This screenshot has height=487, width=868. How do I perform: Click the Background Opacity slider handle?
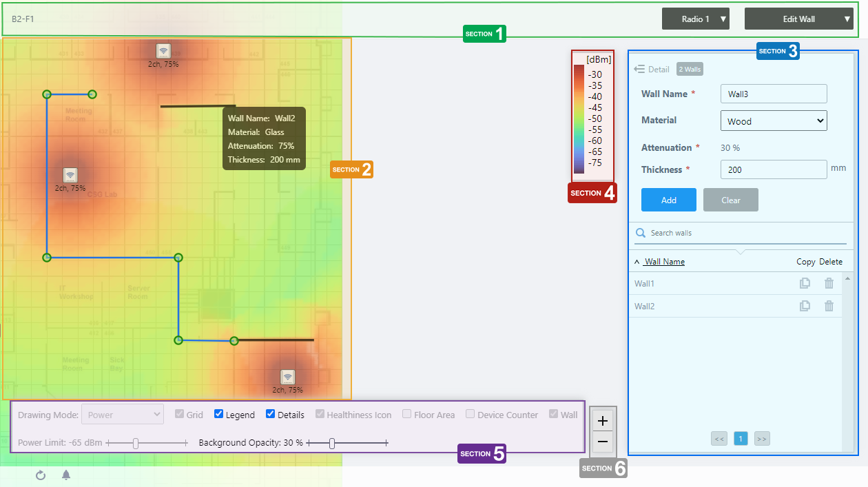(x=332, y=444)
